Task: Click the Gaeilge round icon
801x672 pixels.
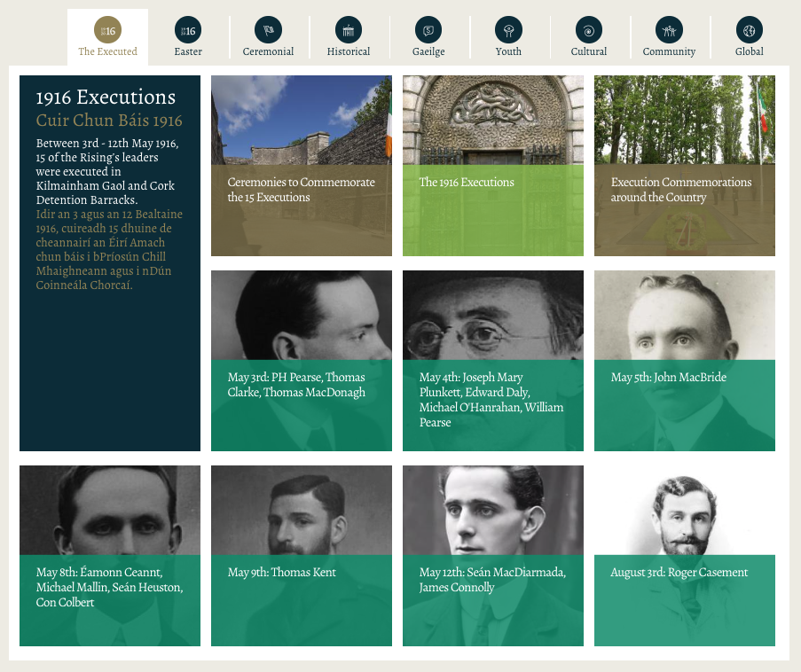Action: click(428, 30)
